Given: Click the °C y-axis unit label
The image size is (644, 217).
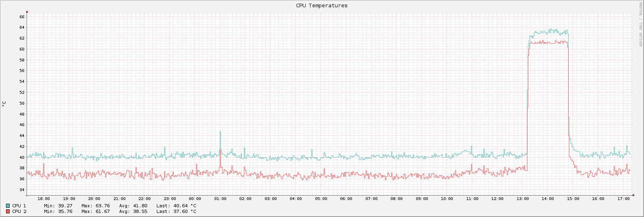Looking at the screenshot, I should coord(4,103).
